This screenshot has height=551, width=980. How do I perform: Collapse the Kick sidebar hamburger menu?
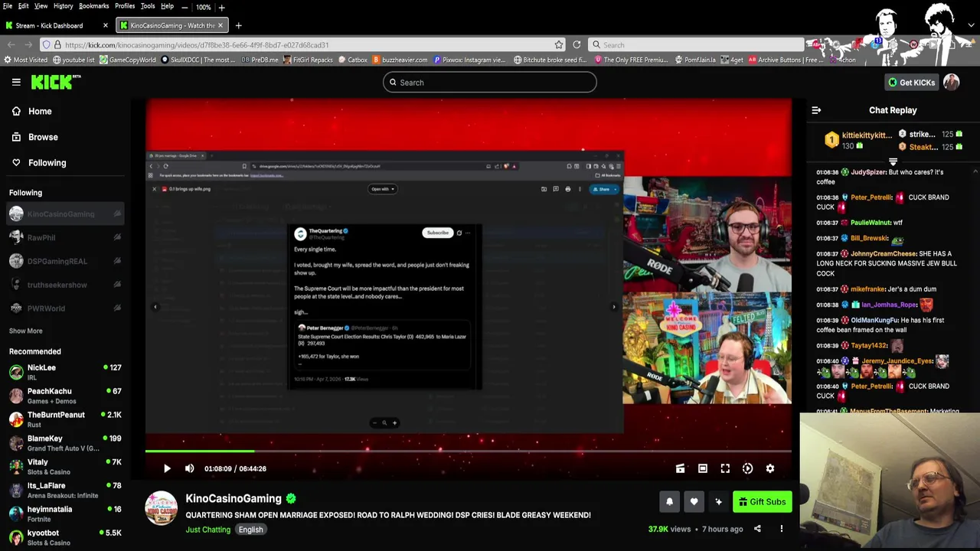(x=16, y=82)
